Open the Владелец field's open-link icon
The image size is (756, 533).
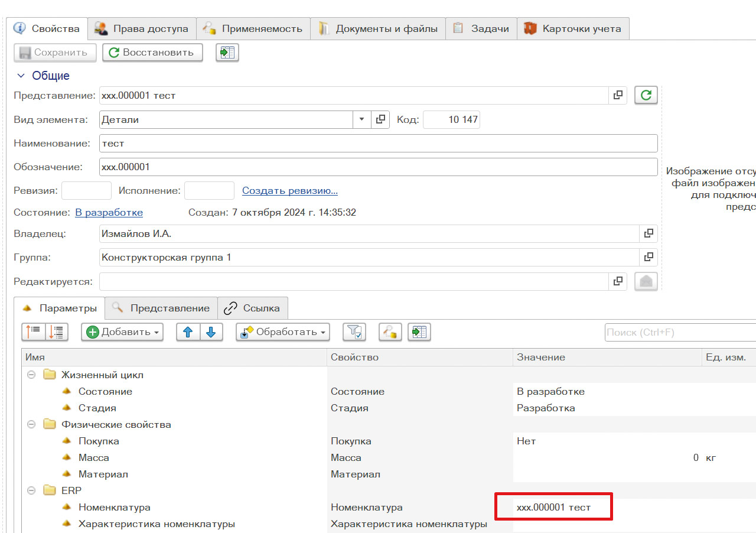coord(649,233)
